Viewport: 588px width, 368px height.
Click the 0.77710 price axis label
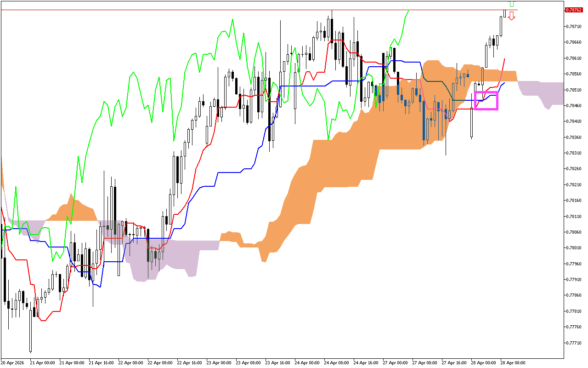573,343
